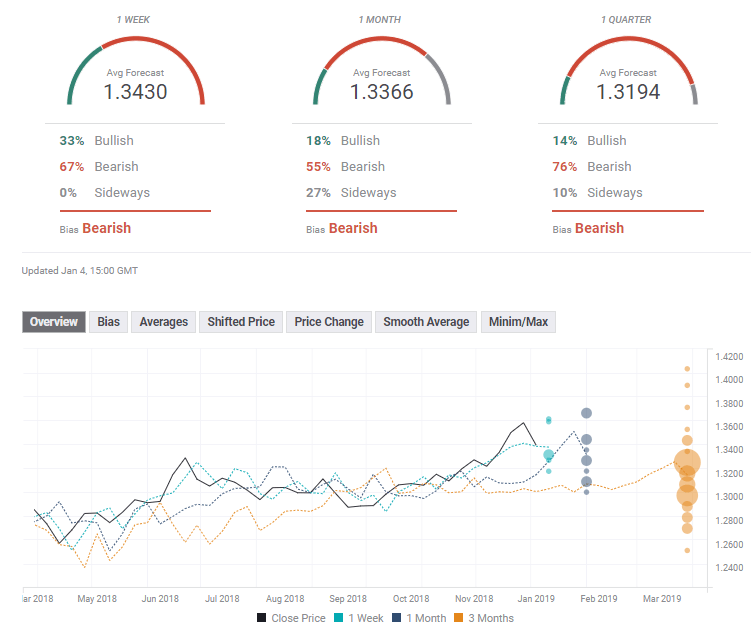Open the Averages tab
Image resolution: width=755 pixels, height=637 pixels.
coord(164,322)
